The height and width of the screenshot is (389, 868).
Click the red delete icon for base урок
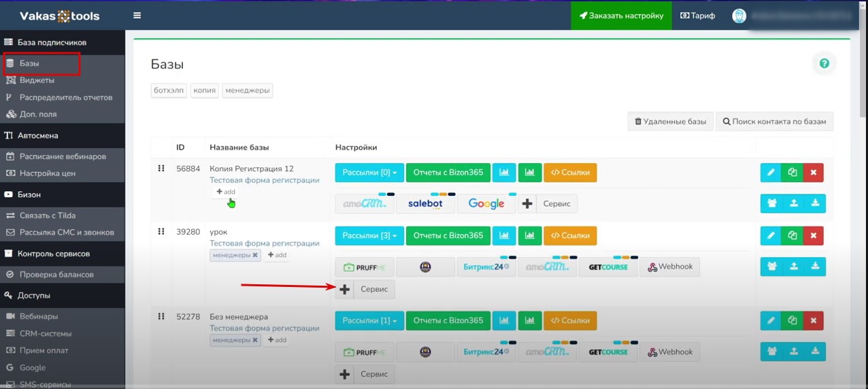tap(813, 236)
